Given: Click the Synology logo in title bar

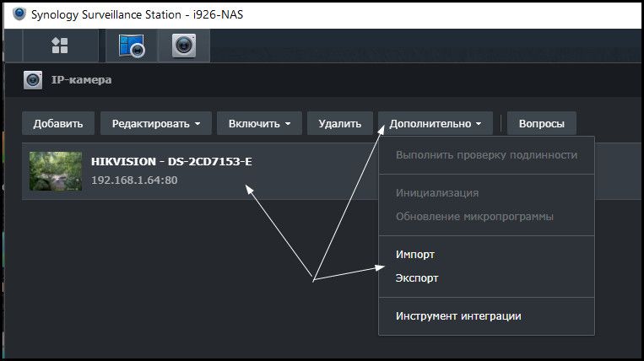Looking at the screenshot, I should (x=16, y=13).
